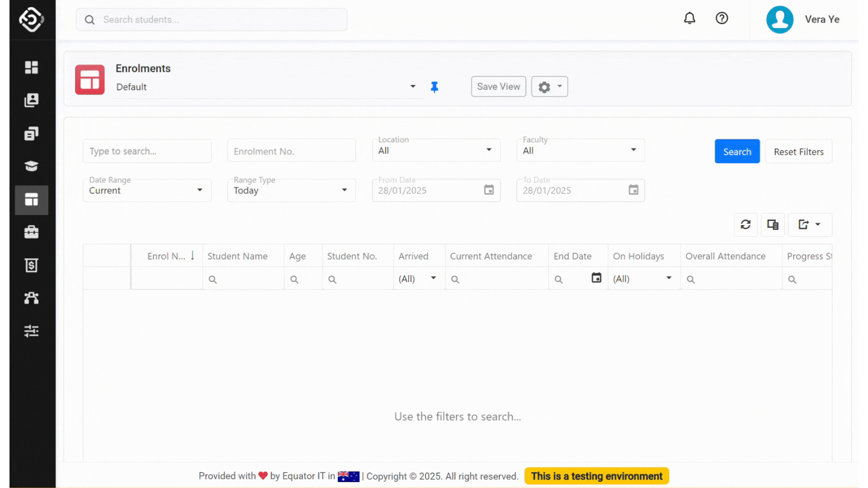
Task: Open the help question mark icon
Action: click(722, 19)
